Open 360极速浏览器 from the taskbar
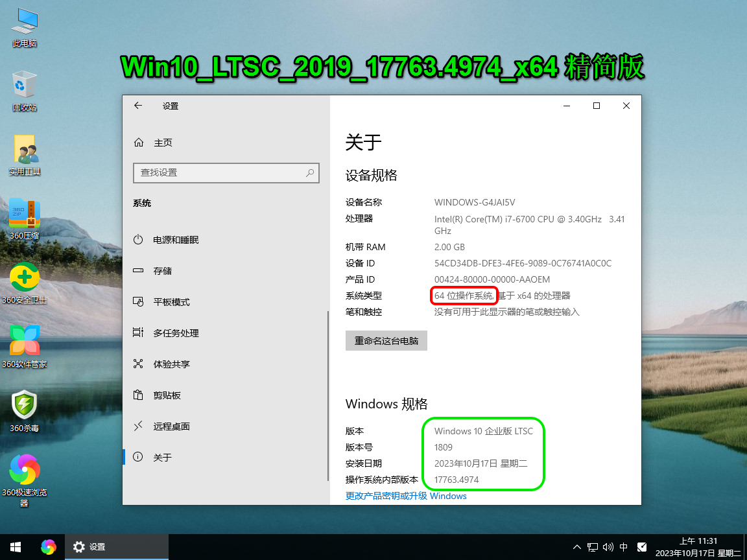 [49, 547]
